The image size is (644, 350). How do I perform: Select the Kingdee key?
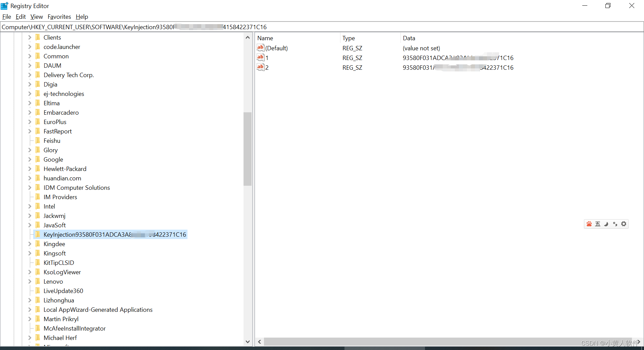coord(54,244)
